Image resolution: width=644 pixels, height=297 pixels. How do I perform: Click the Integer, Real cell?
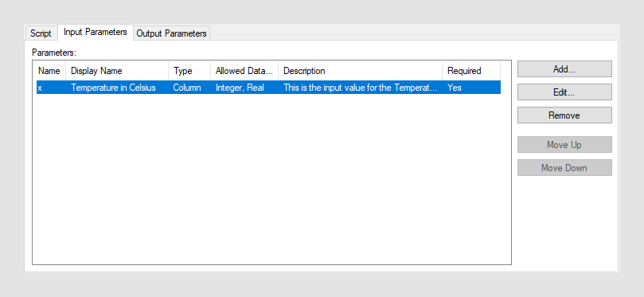240,88
